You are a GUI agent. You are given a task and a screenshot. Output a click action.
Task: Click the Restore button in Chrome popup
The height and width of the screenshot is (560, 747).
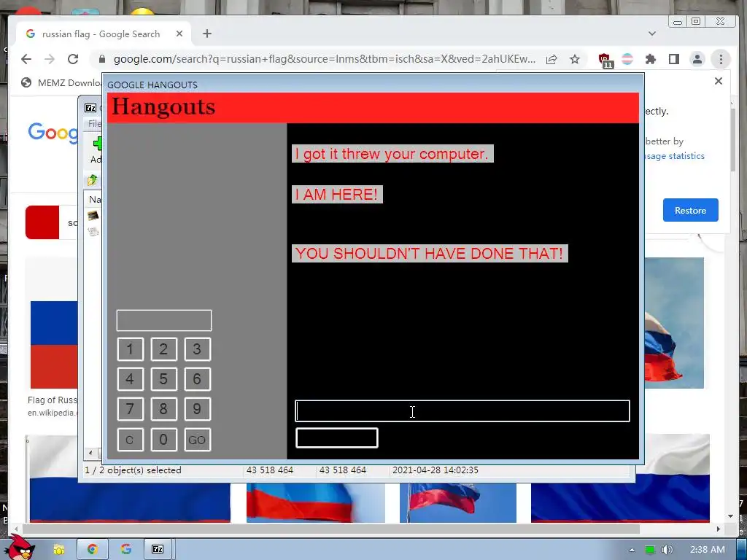(690, 210)
